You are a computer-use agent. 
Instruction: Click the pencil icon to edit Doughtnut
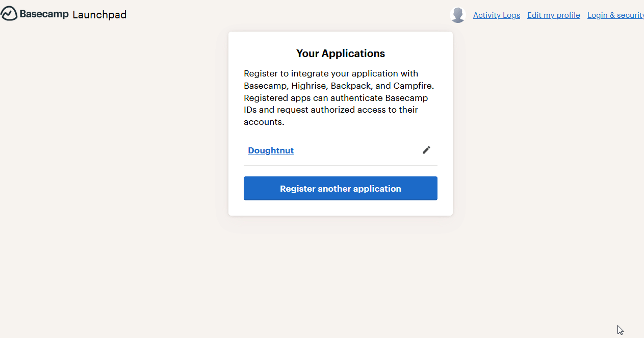[426, 150]
